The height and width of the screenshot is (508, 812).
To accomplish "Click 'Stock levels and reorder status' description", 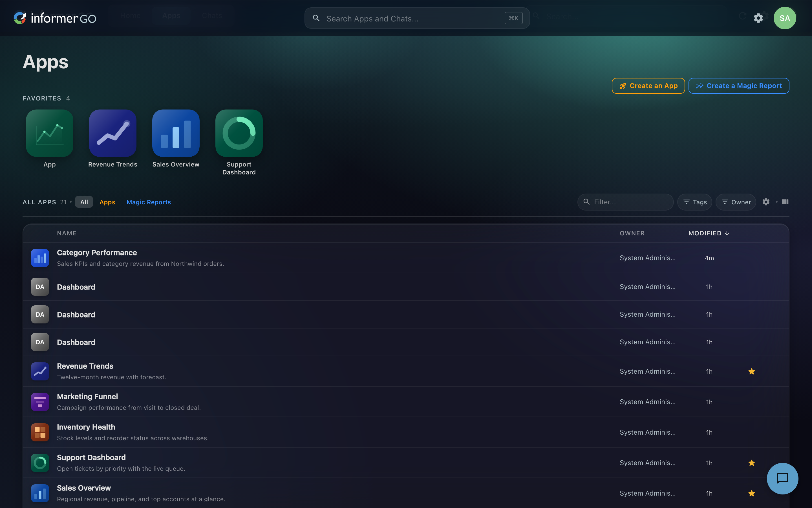I will point(133,438).
